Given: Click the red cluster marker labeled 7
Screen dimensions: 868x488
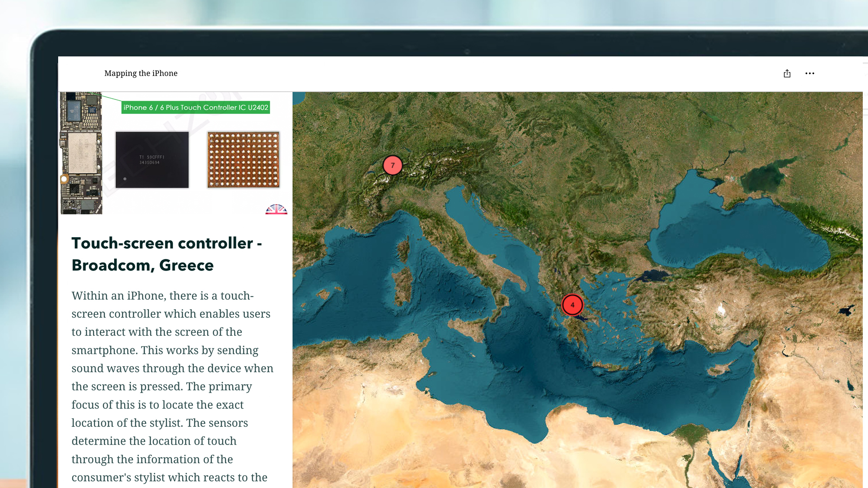Looking at the screenshot, I should [x=392, y=165].
